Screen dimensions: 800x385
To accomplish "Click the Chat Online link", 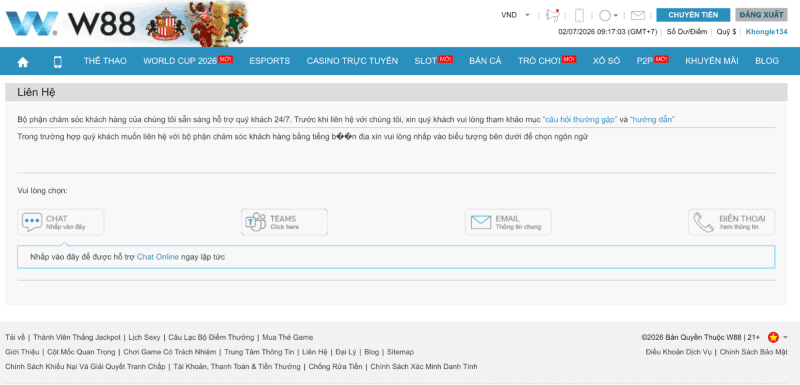I will tap(158, 257).
